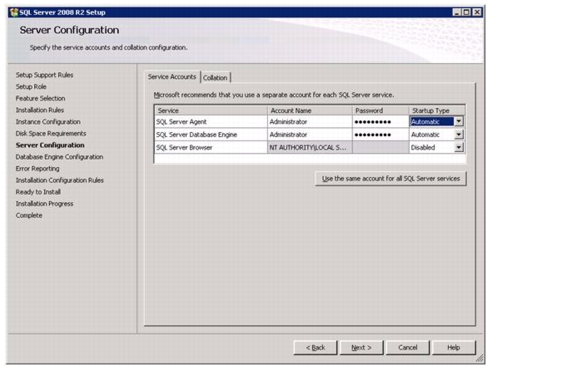Click Ready to Install in the step list
Viewport: 576px width, 373px height.
38,192
